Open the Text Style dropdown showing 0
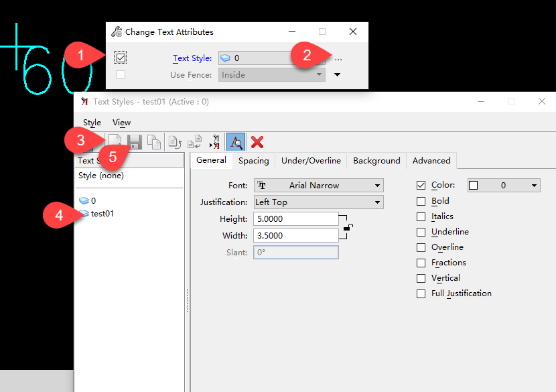The height and width of the screenshot is (392, 556). pyautogui.click(x=271, y=58)
